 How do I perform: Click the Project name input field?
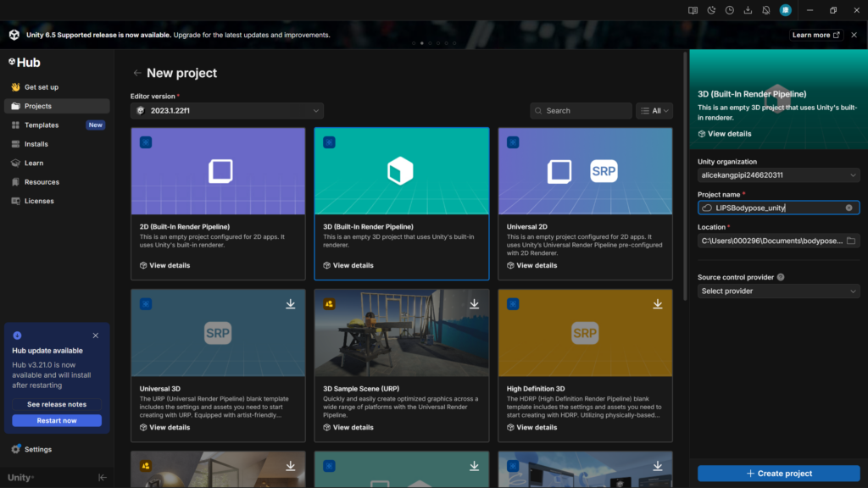tap(778, 208)
